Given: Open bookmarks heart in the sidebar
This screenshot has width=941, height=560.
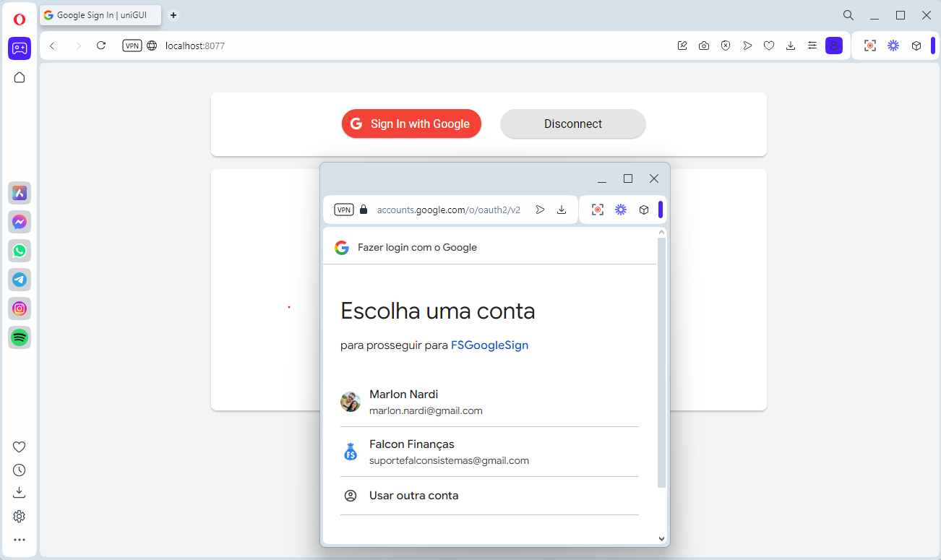Looking at the screenshot, I should (x=20, y=447).
